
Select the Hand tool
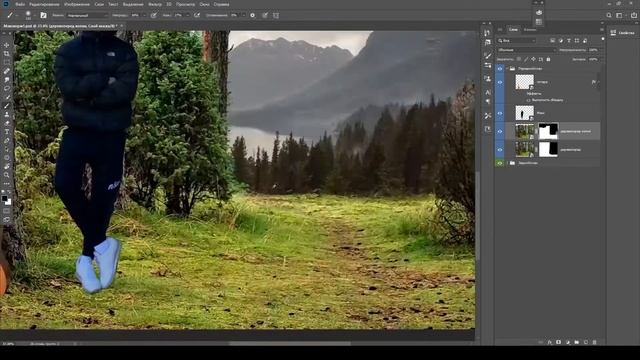(7, 166)
